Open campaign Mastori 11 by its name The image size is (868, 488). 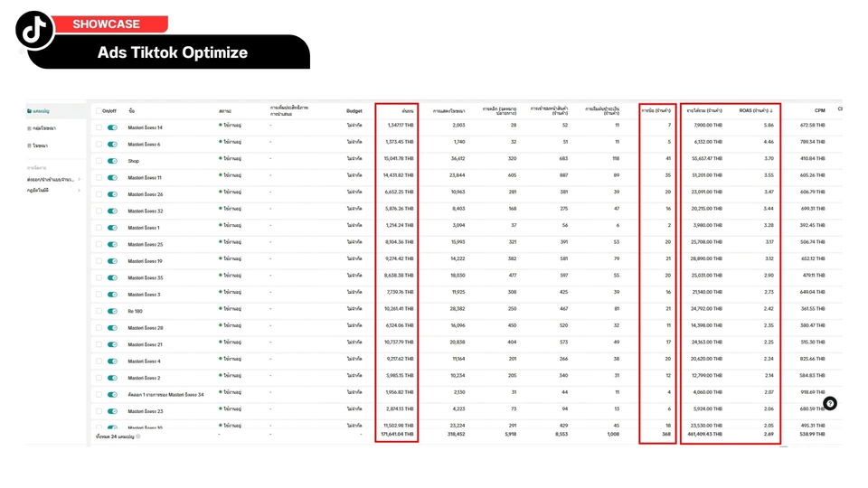tap(145, 178)
